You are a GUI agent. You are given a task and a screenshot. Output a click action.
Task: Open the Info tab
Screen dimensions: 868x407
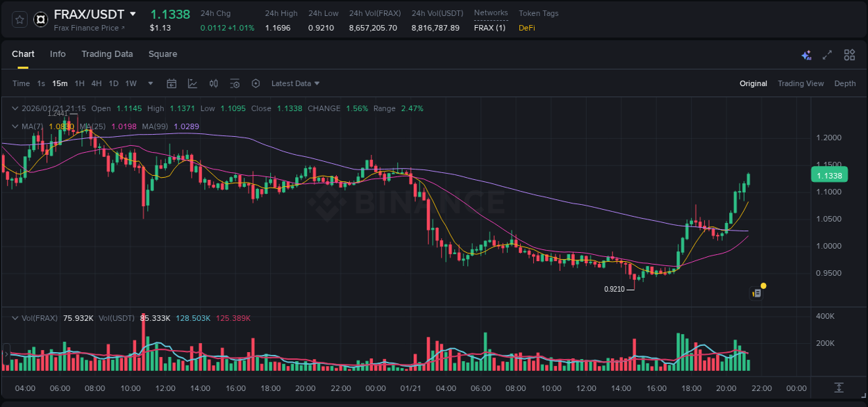point(58,53)
